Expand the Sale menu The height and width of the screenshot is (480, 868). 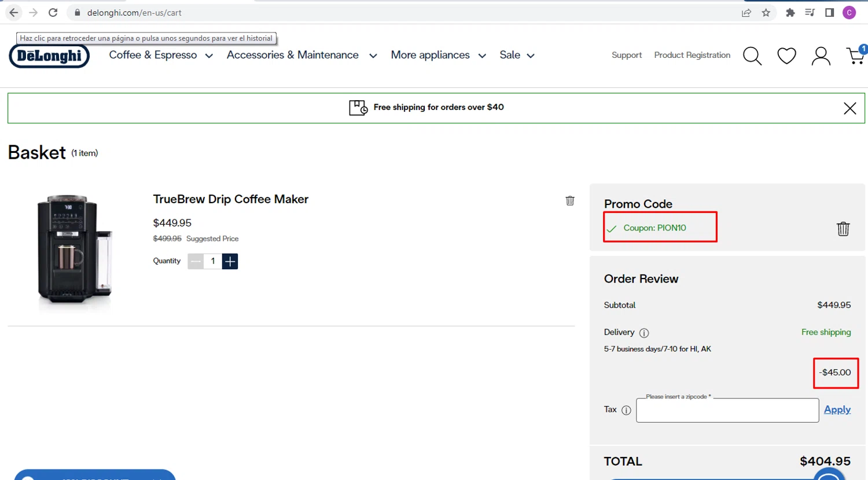coord(517,55)
